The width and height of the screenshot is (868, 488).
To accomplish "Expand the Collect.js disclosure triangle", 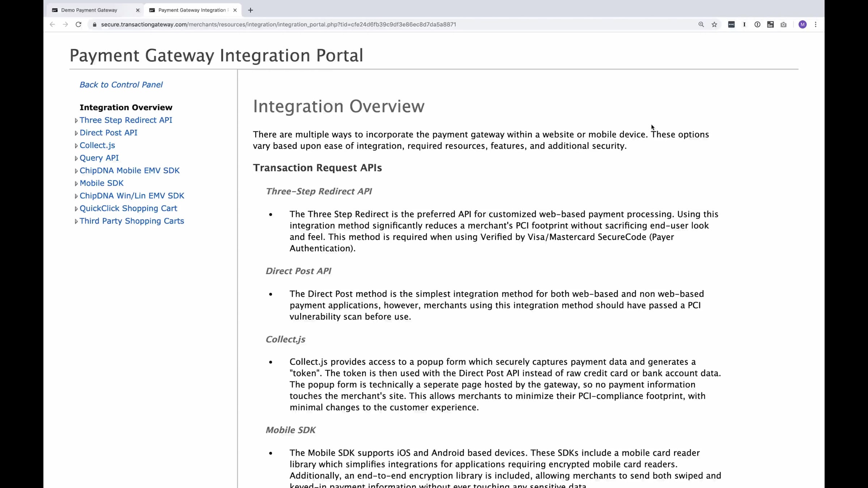I will tap(76, 146).
